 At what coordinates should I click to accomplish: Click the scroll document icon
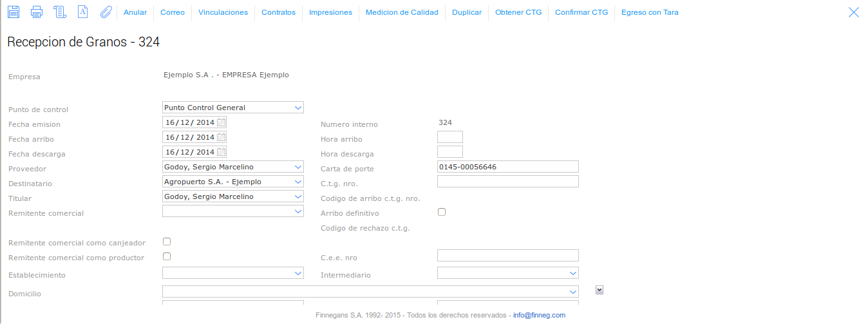click(60, 12)
